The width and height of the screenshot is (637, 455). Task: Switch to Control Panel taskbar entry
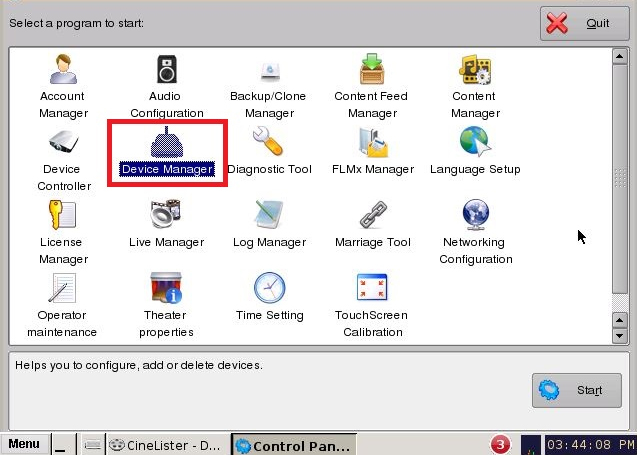294,445
